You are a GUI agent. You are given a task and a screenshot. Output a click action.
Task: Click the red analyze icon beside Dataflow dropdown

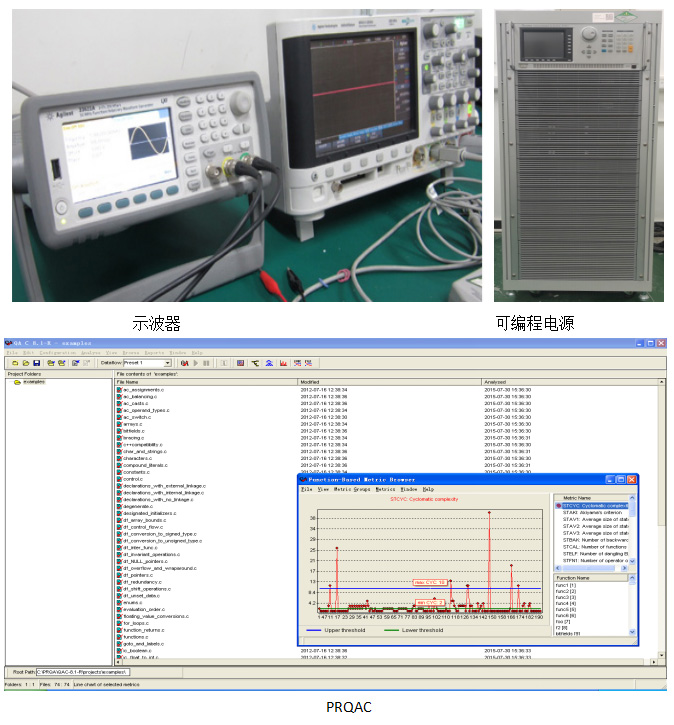point(185,363)
